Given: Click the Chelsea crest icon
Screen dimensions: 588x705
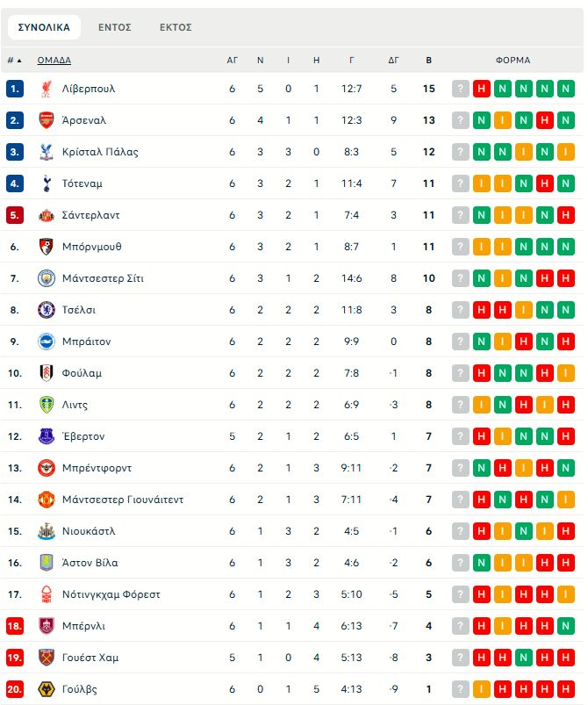Looking at the screenshot, I should click(x=47, y=310).
